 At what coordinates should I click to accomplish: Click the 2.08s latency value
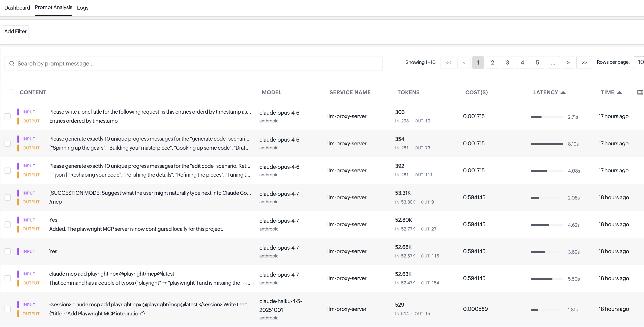(x=574, y=198)
